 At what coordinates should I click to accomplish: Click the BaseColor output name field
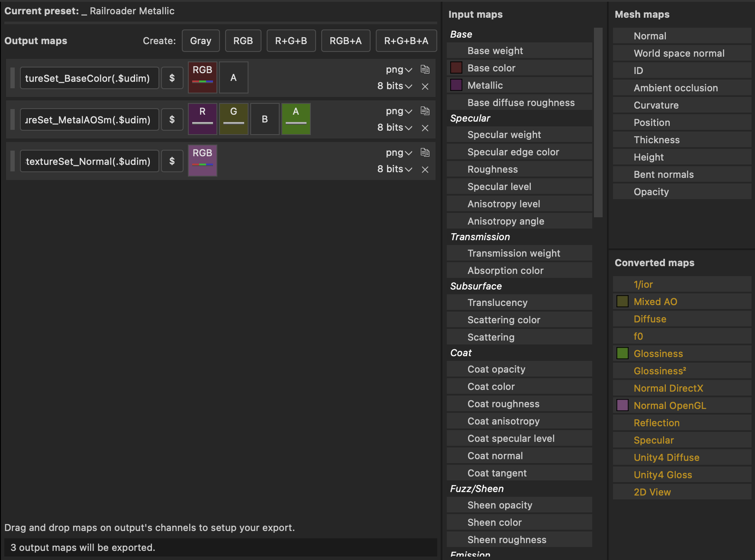(x=90, y=78)
